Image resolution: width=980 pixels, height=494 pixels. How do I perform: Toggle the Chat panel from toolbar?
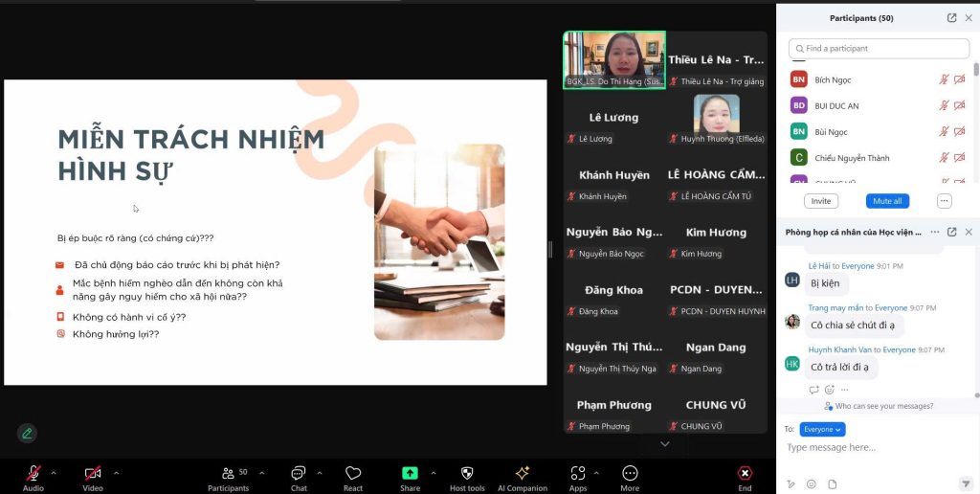pos(299,474)
